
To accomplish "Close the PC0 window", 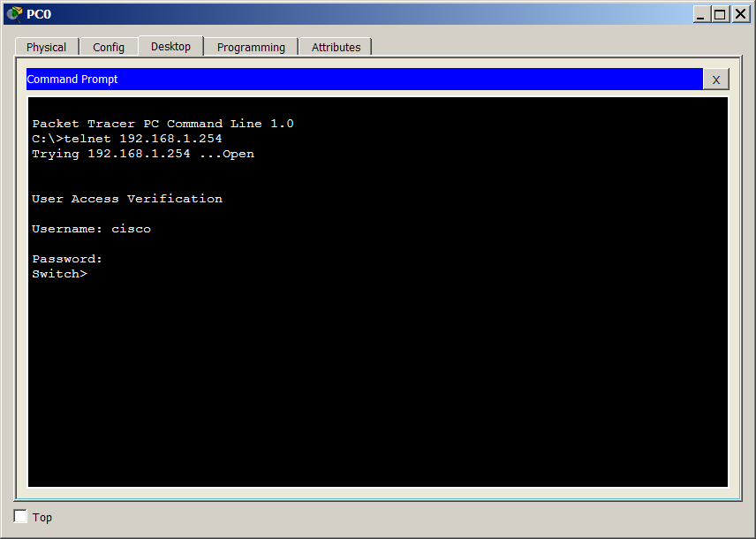I will point(740,14).
